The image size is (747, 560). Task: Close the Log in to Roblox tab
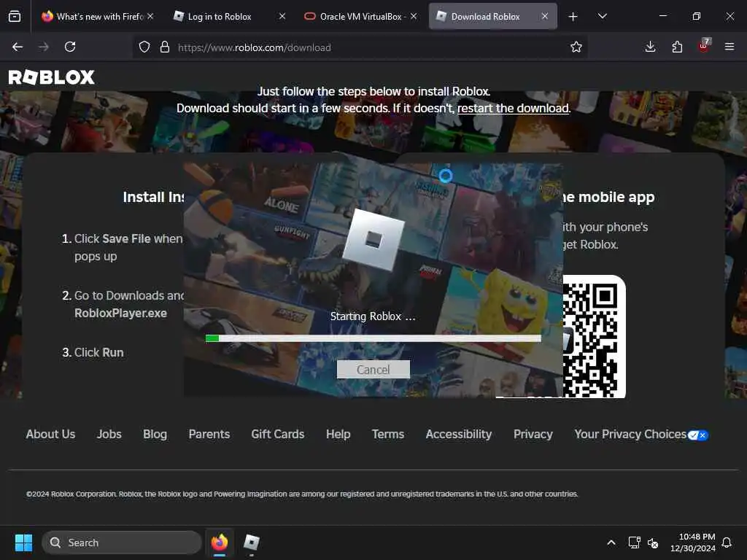[282, 16]
